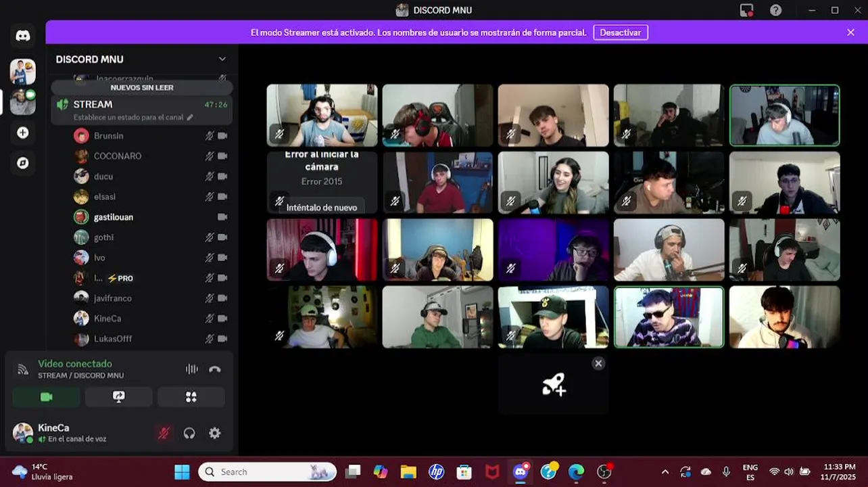Toggle deafen headphones icon
Viewport: 868px width, 487px height.
tap(189, 434)
